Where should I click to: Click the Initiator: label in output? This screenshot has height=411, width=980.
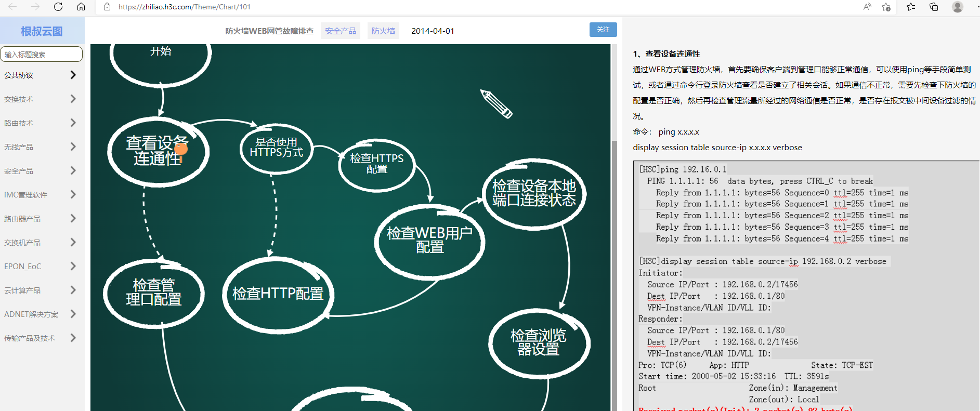[x=661, y=273]
